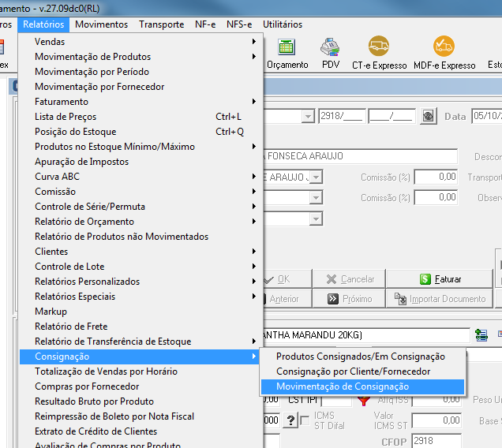Screen dimensions: 502x448
Task: Click the CFOP input field showing 2918
Action: click(436, 441)
